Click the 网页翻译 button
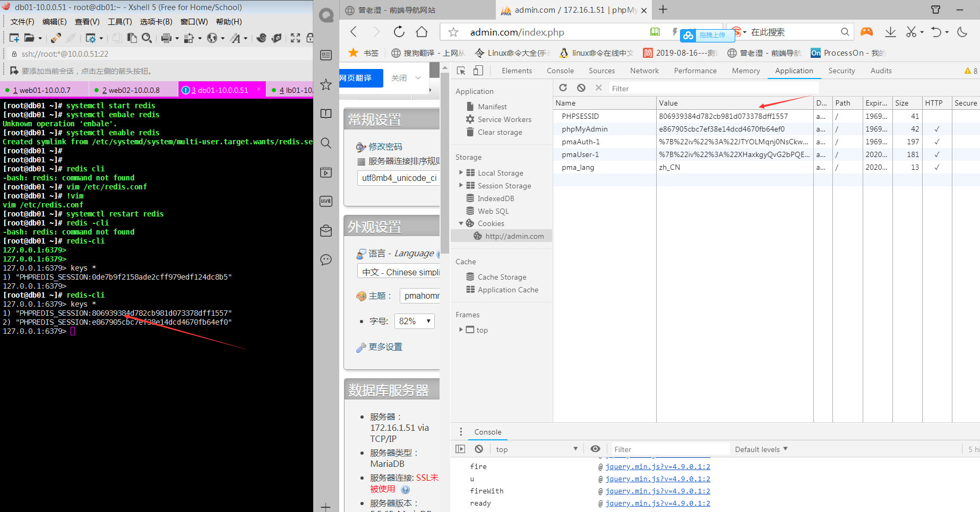This screenshot has height=512, width=980. (x=361, y=78)
